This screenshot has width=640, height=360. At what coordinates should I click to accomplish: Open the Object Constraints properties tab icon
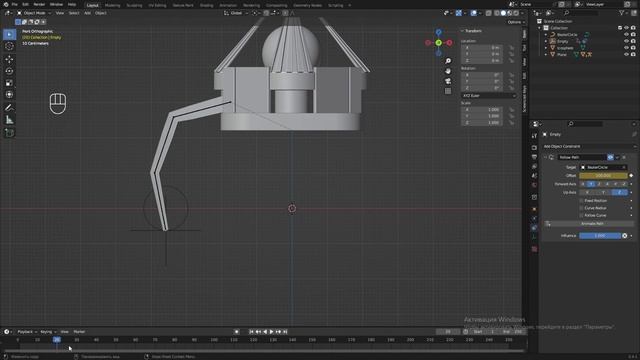pyautogui.click(x=534, y=228)
